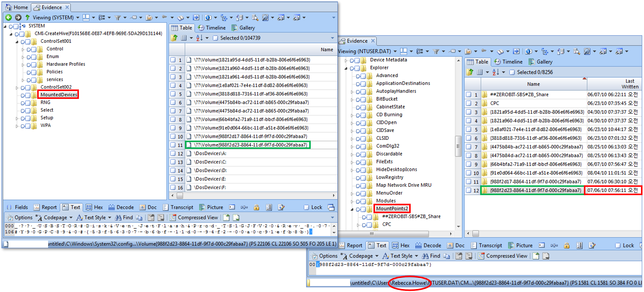
Task: Click the NTUSER.DAT tree vertical scrollbar thumb
Action: [458, 147]
